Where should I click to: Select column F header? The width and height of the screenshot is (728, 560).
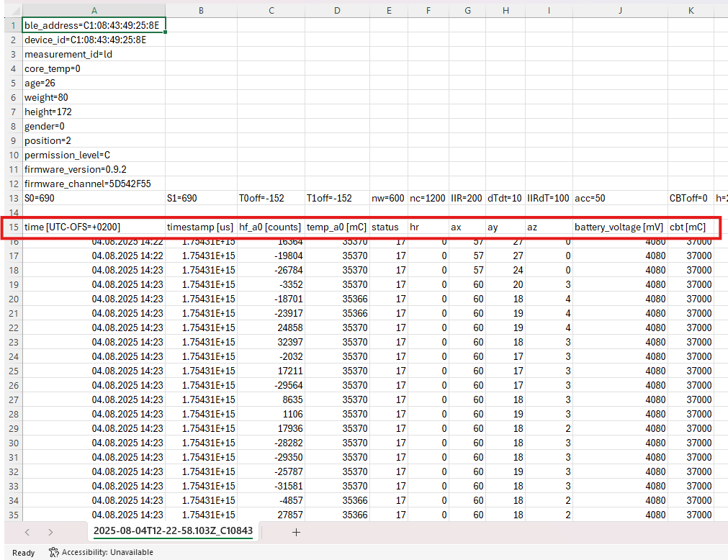[x=428, y=10]
